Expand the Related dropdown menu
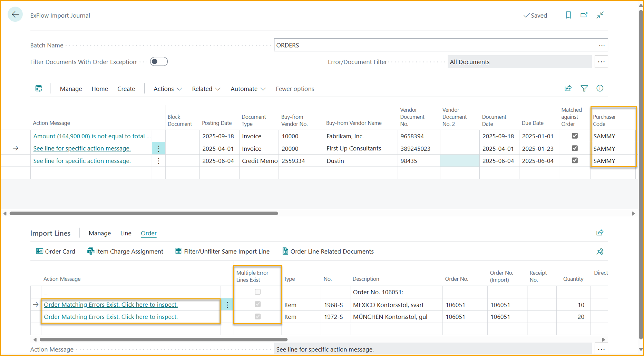Image resolution: width=644 pixels, height=356 pixels. [206, 89]
